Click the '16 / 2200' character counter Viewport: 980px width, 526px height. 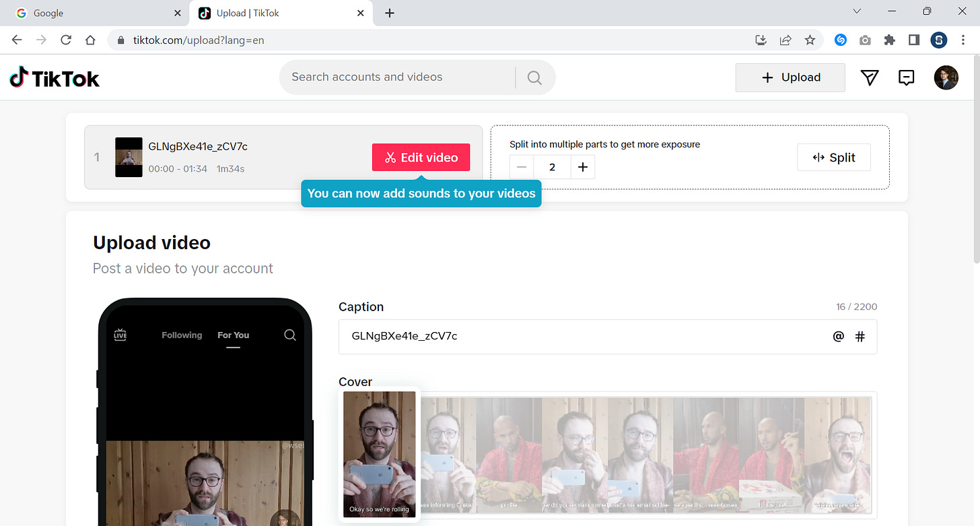857,306
